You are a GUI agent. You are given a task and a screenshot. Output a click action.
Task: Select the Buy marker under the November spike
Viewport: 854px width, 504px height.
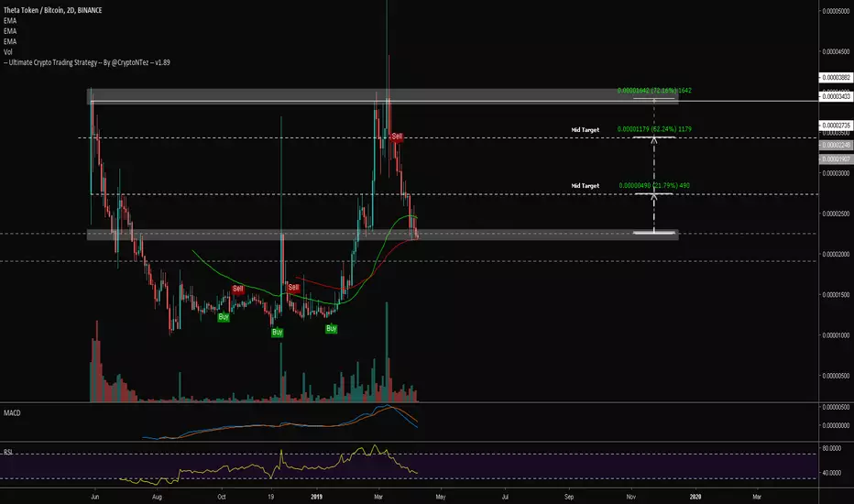click(278, 332)
